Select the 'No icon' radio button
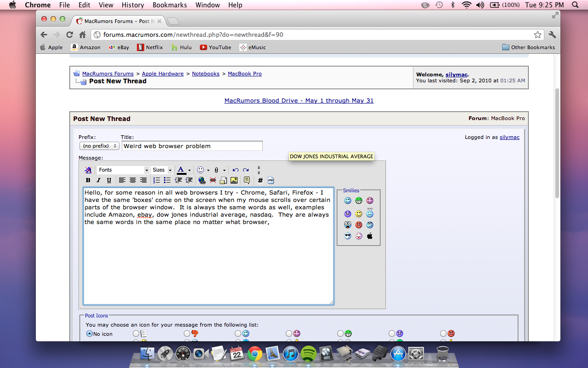This screenshot has width=588, height=368. (x=90, y=333)
